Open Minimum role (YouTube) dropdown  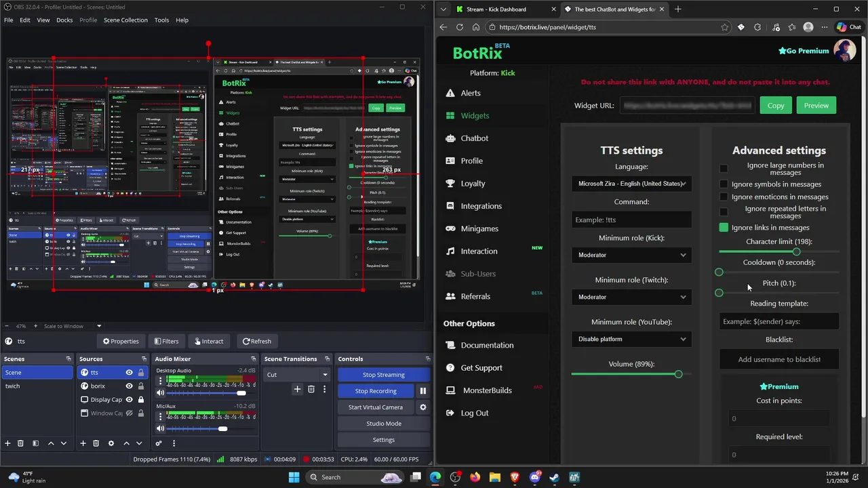click(631, 339)
